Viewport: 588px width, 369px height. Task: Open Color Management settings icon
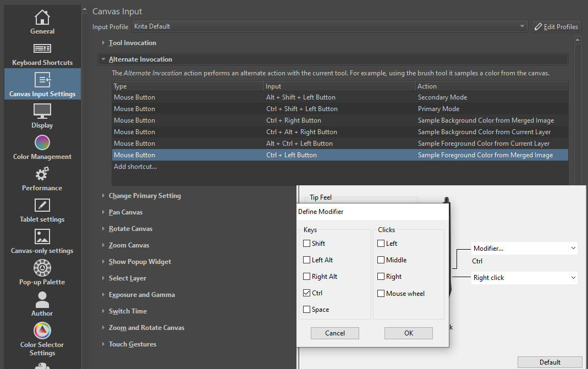42,143
